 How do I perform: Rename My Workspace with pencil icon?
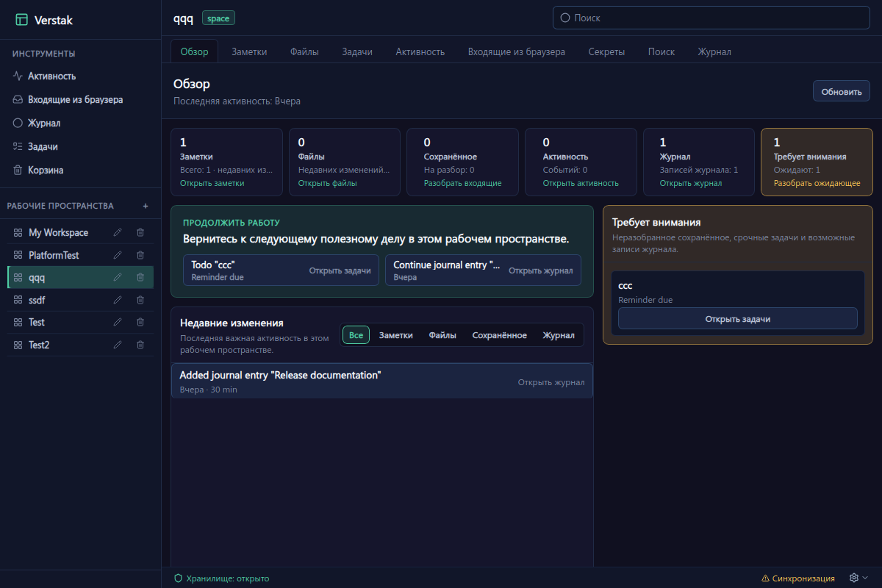(x=118, y=232)
